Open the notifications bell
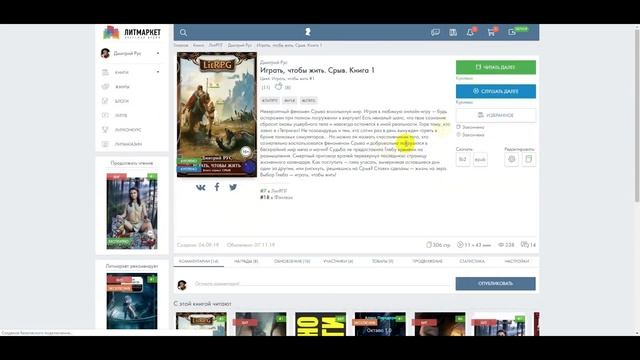Viewport: 640px width, 360px height. tap(470, 32)
